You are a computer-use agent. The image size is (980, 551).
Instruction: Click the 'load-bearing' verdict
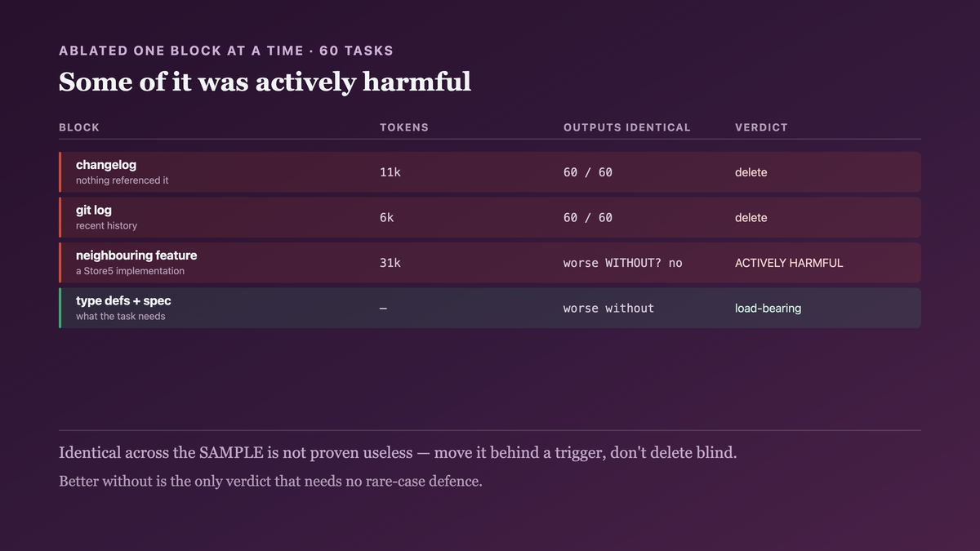pos(768,309)
